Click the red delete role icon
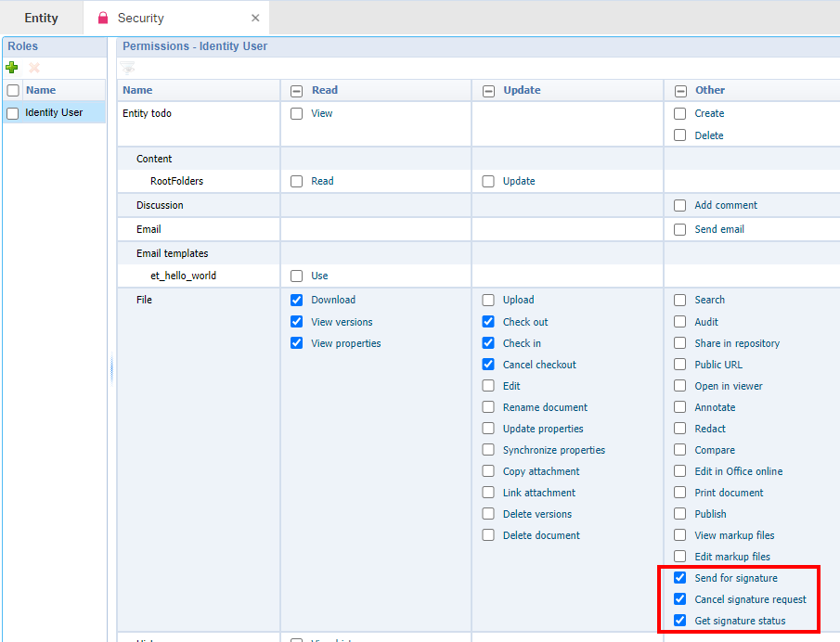 coord(34,68)
